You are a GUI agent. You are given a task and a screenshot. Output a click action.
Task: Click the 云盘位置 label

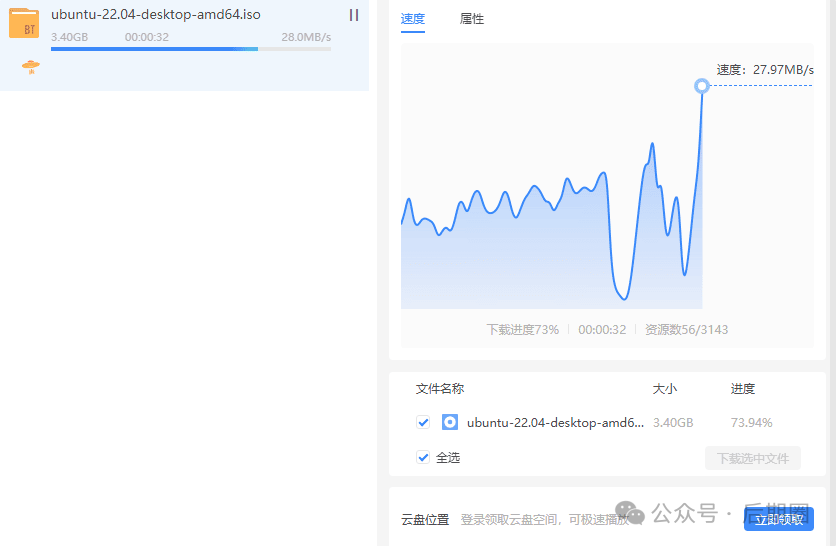[x=425, y=519]
